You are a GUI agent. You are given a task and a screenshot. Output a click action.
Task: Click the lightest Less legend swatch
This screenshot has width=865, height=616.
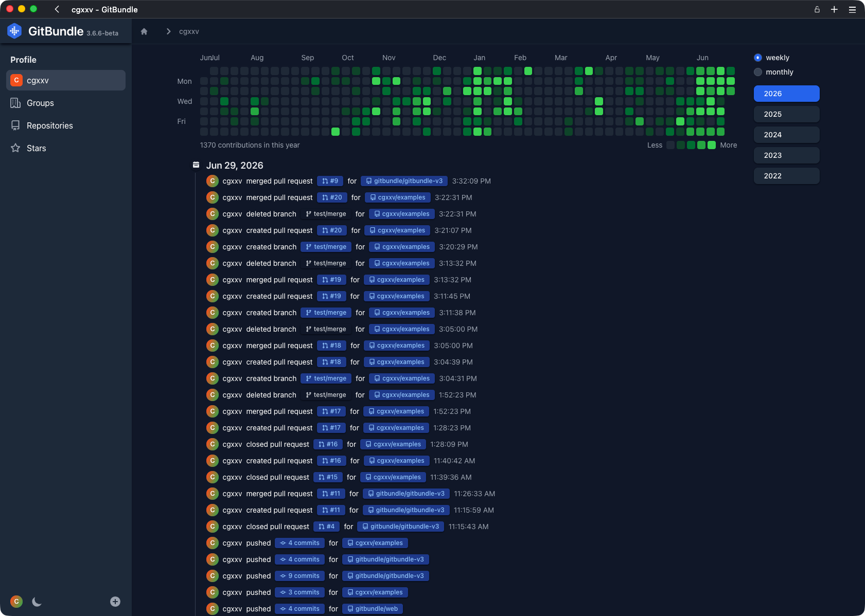click(x=670, y=145)
